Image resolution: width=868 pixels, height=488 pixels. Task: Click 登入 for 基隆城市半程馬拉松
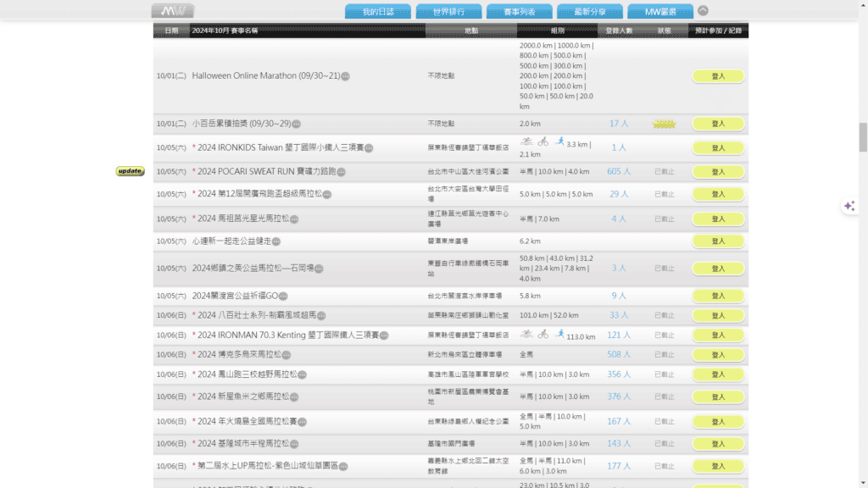pyautogui.click(x=718, y=444)
